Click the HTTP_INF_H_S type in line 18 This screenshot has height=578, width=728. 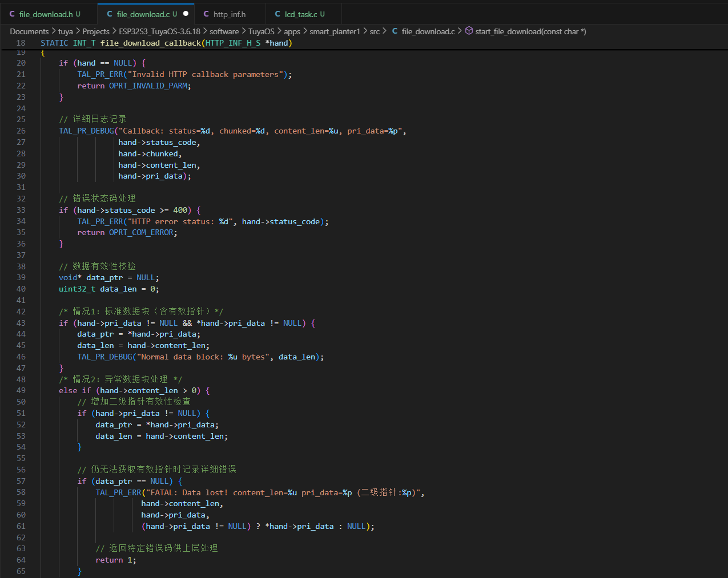tap(233, 43)
